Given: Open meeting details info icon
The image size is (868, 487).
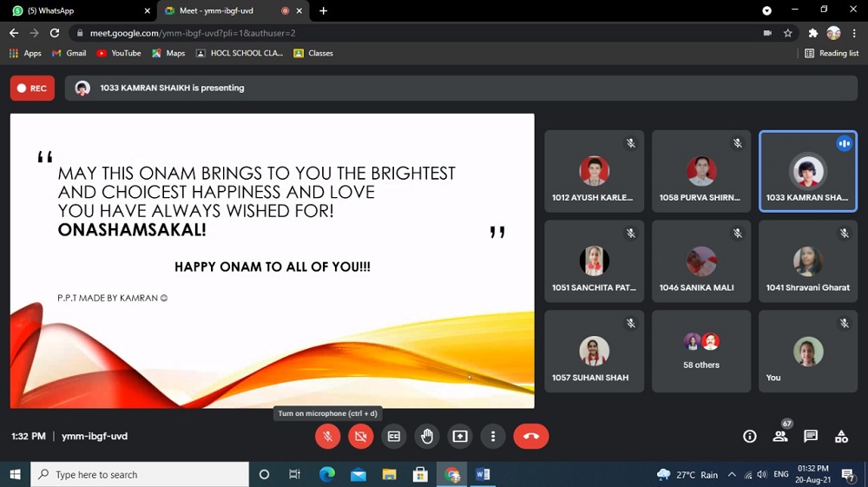Looking at the screenshot, I should point(750,436).
